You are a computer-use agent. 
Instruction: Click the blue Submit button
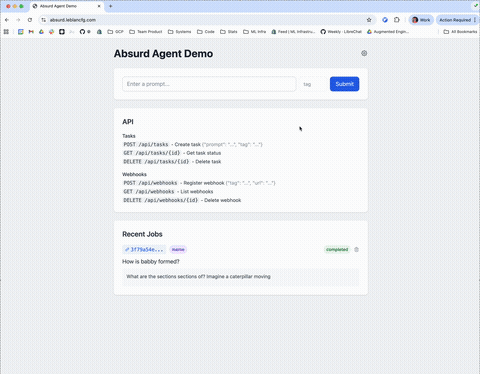tap(344, 84)
